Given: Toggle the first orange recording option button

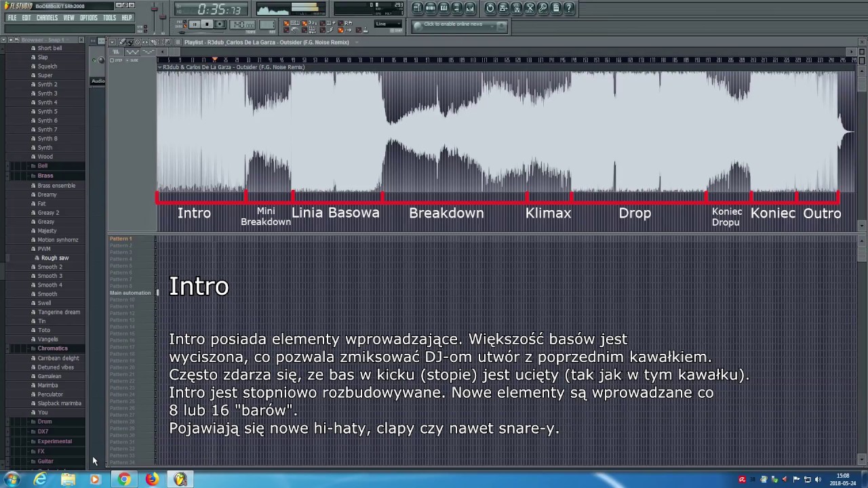Looking at the screenshot, I should tap(287, 23).
